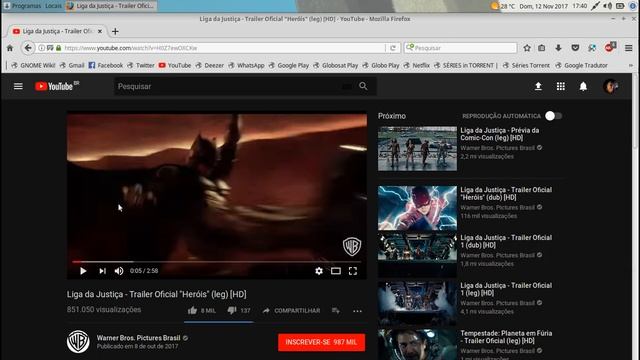Show more bookmarks overflow chevron
Image resolution: width=640 pixels, height=360 pixels.
pyautogui.click(x=631, y=65)
